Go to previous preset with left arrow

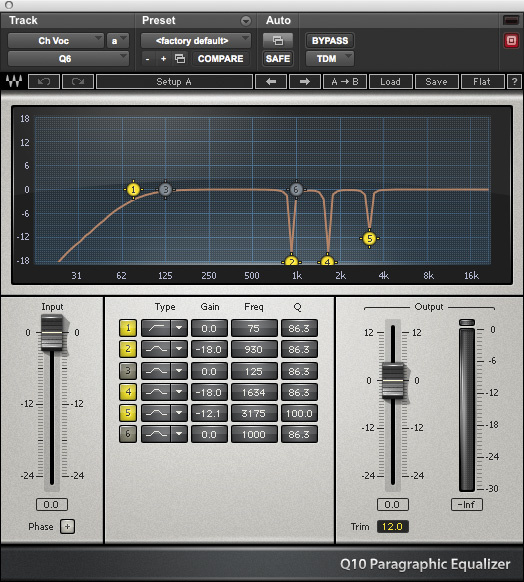(271, 82)
